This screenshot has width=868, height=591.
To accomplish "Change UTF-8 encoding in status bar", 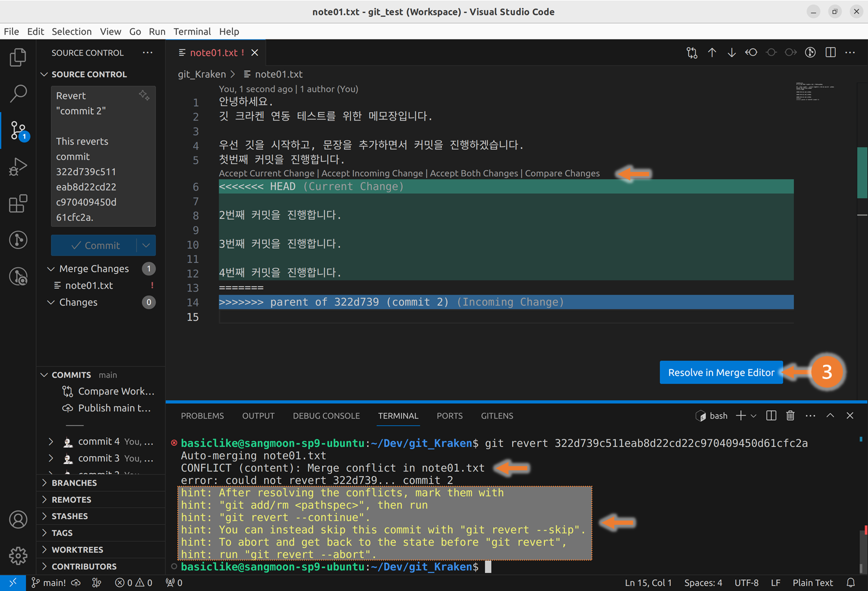I will click(746, 583).
